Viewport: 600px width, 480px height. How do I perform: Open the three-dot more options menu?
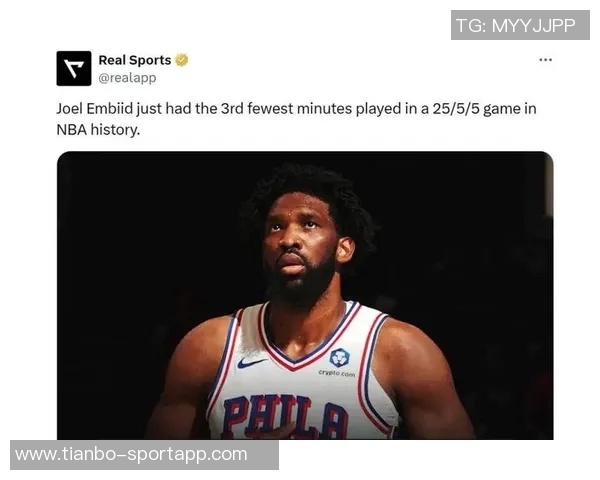tap(545, 60)
